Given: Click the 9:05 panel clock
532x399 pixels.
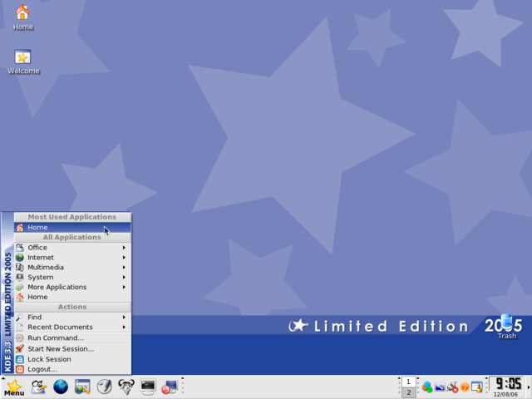Looking at the screenshot, I should click(x=508, y=384).
